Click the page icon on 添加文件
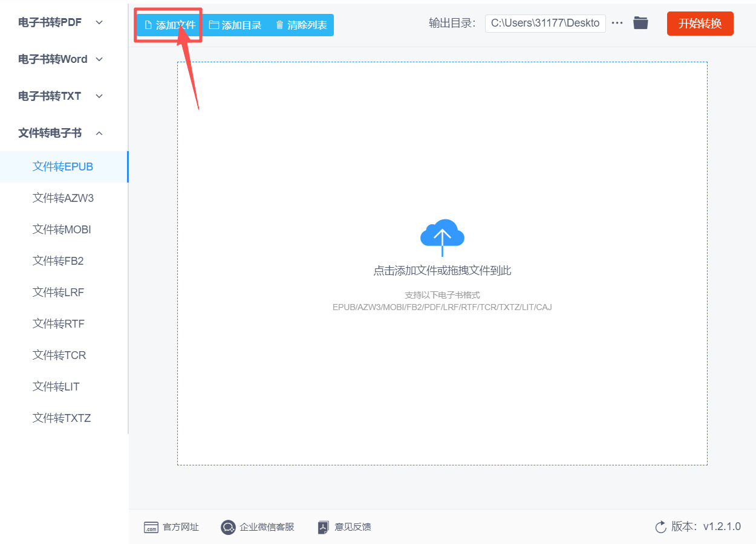 point(148,25)
